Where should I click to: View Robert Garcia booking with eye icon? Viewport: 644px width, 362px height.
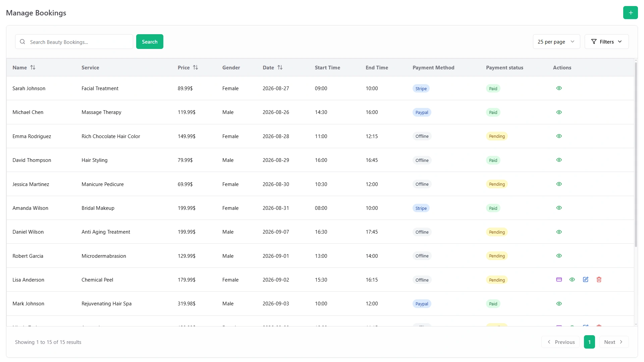(559, 256)
